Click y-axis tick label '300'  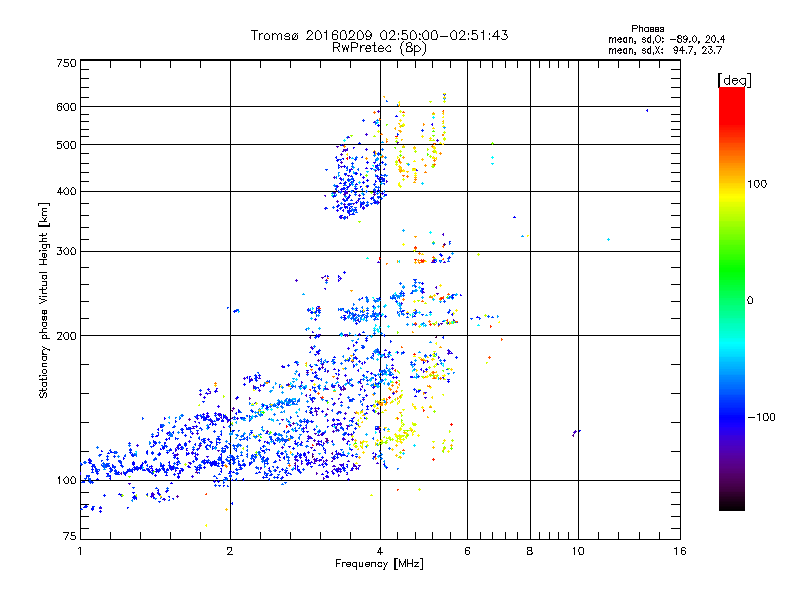coord(66,252)
